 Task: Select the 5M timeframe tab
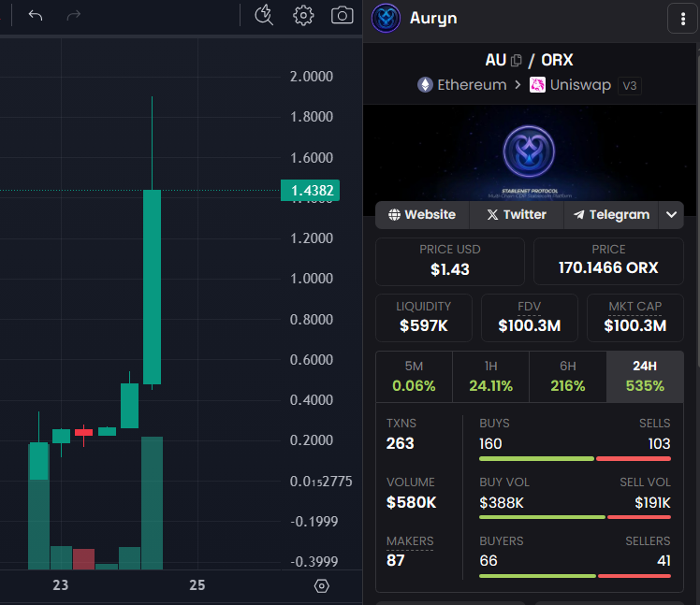(414, 377)
